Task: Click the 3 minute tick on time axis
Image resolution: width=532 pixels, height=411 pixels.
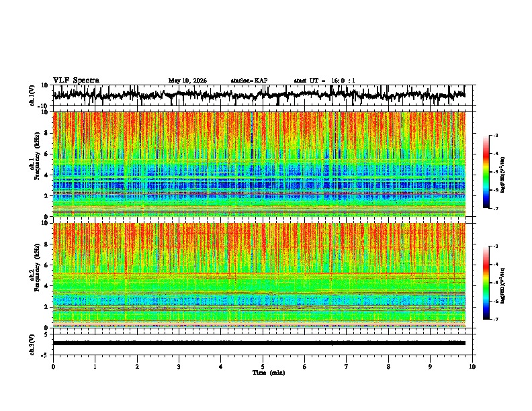Action: point(179,367)
